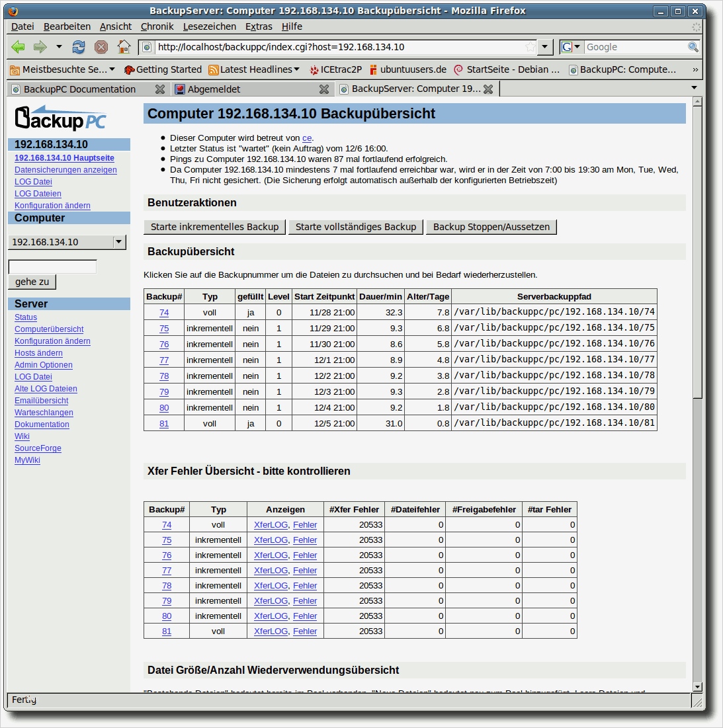Image resolution: width=723 pixels, height=728 pixels.
Task: Close the BackupPC Documentation tab
Action: (159, 89)
